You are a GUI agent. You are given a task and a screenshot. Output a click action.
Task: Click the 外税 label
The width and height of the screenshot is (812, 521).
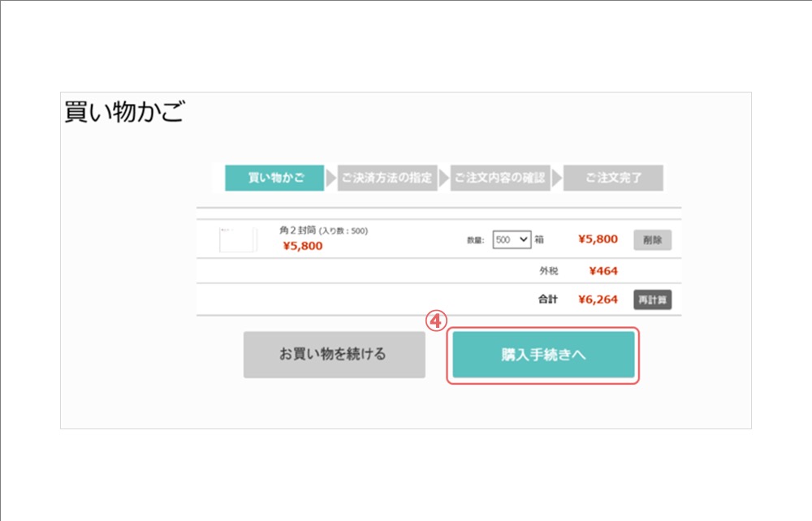pos(548,271)
